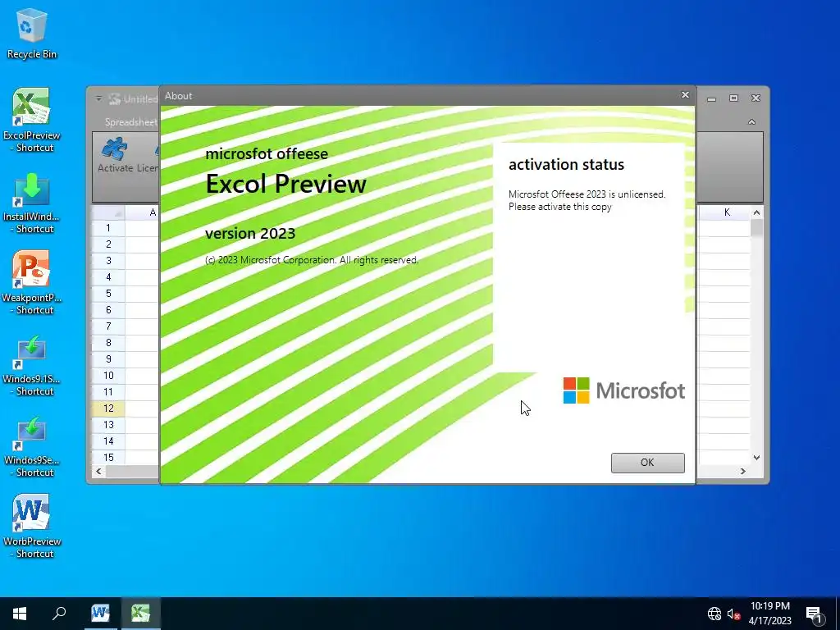This screenshot has height=630, width=840.
Task: Click the 'version 2023' text
Action: pyautogui.click(x=250, y=234)
